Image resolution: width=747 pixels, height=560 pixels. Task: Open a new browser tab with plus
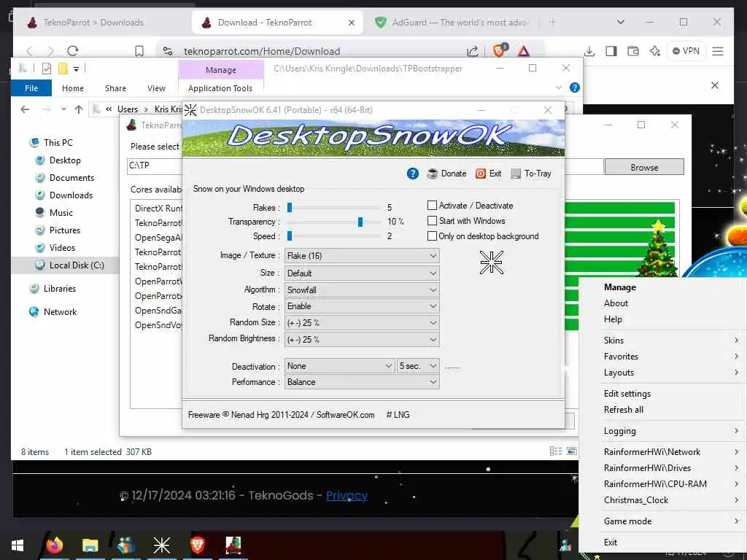[553, 22]
